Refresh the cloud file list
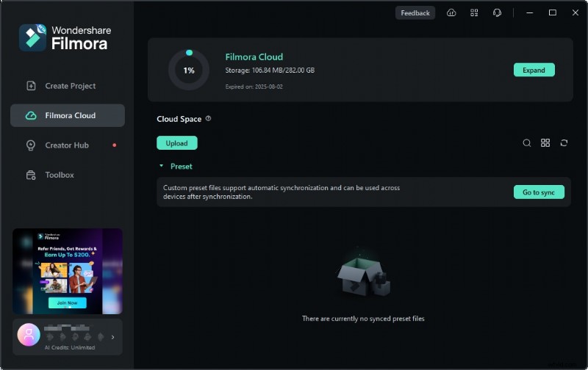Screen dimensions: 588x370 click(x=564, y=143)
